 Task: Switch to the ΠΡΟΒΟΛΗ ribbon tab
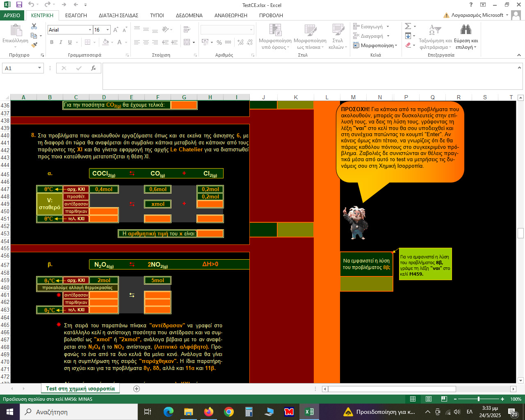(x=271, y=15)
